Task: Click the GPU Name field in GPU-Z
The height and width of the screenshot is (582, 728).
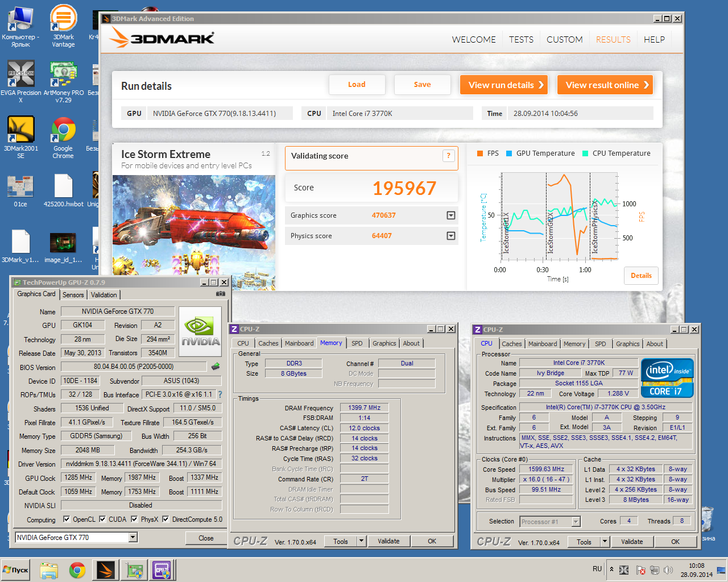Action: pos(118,311)
